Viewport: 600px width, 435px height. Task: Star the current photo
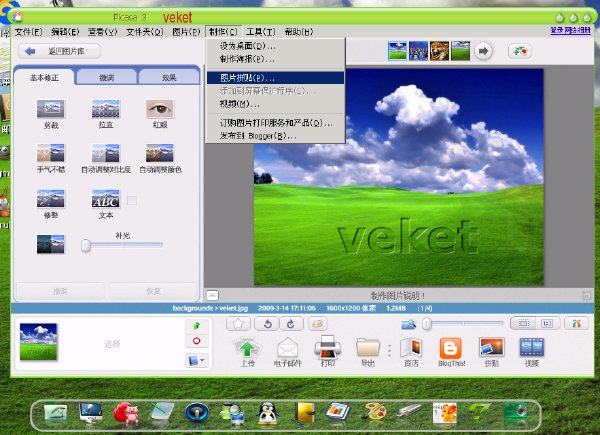[x=238, y=324]
